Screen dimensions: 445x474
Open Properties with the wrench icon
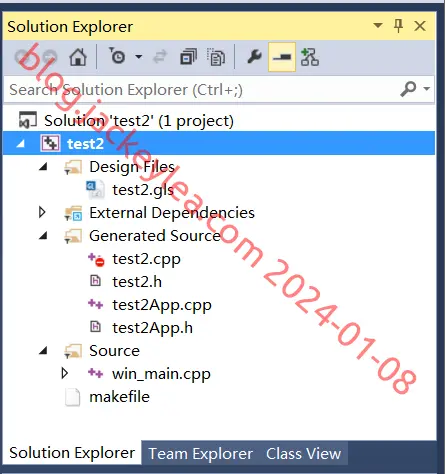tap(255, 57)
